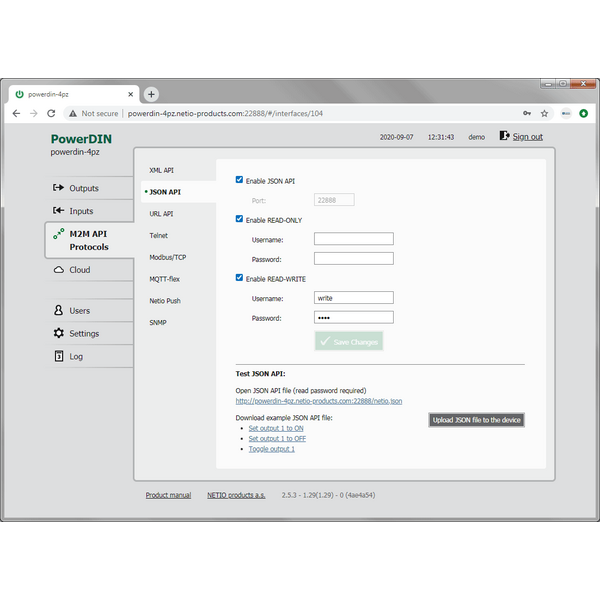600x600 pixels.
Task: Select the MQTT-flex protocol tab
Action: pos(165,279)
